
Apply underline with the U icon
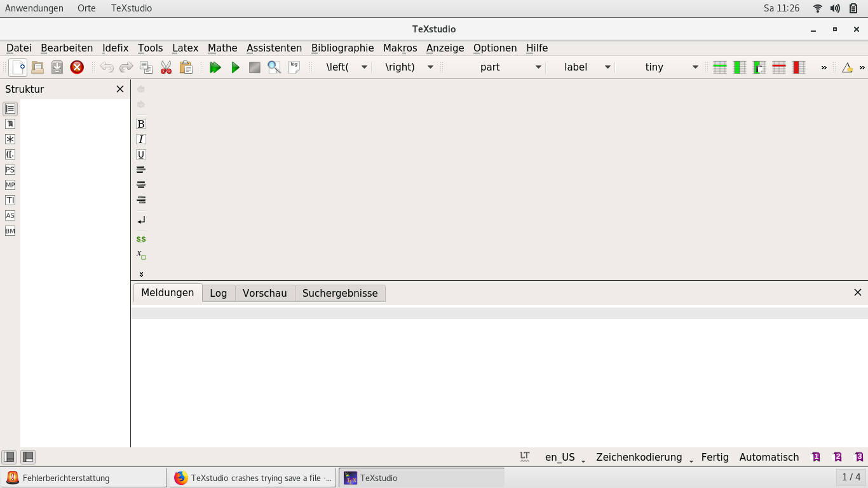pyautogui.click(x=141, y=154)
